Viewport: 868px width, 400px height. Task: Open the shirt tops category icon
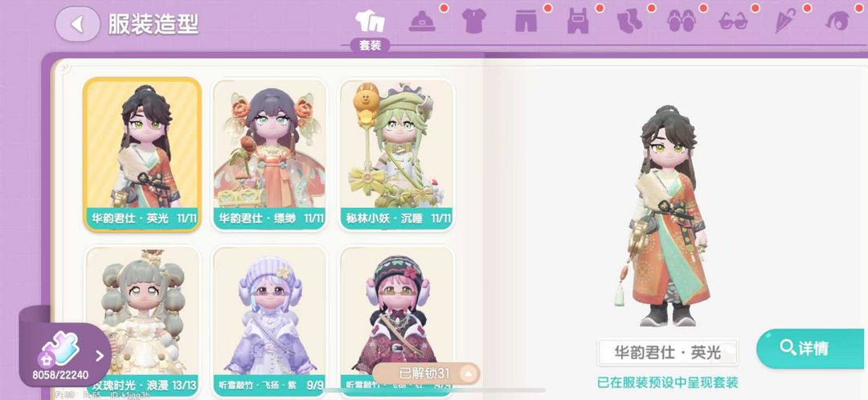pyautogui.click(x=474, y=21)
